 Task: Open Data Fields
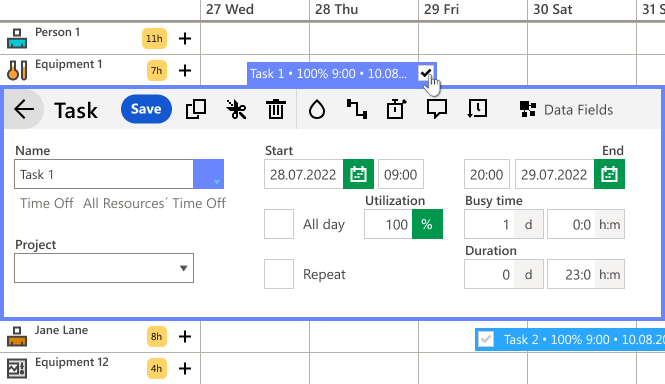[x=566, y=109]
